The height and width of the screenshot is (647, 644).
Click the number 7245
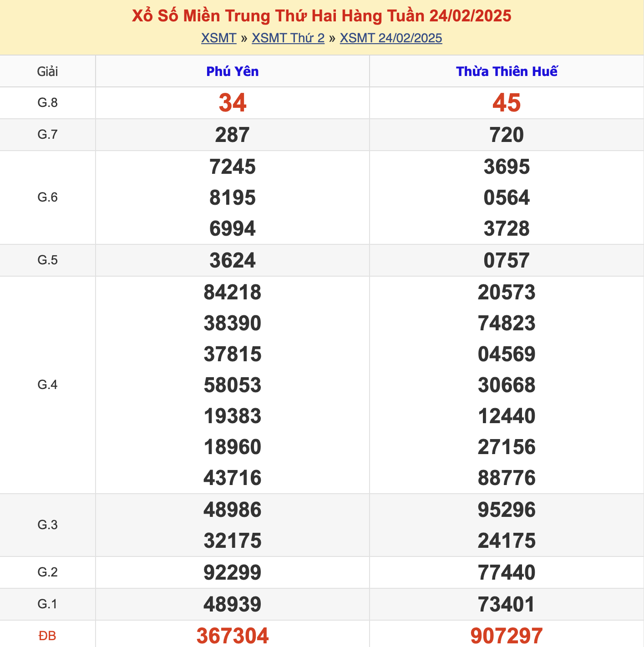(x=233, y=167)
